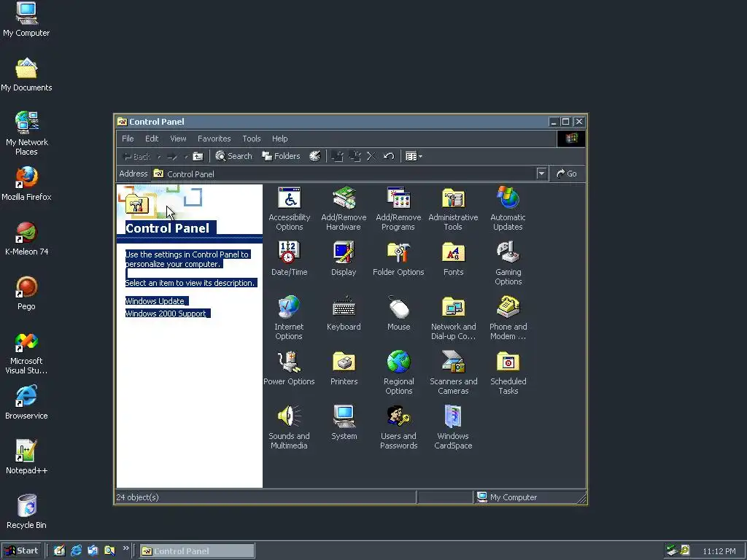Open the Date/Time applet

click(x=289, y=259)
